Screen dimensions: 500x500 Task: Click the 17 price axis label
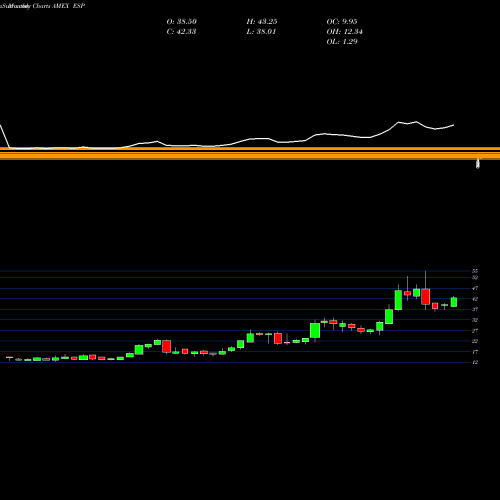(475, 352)
